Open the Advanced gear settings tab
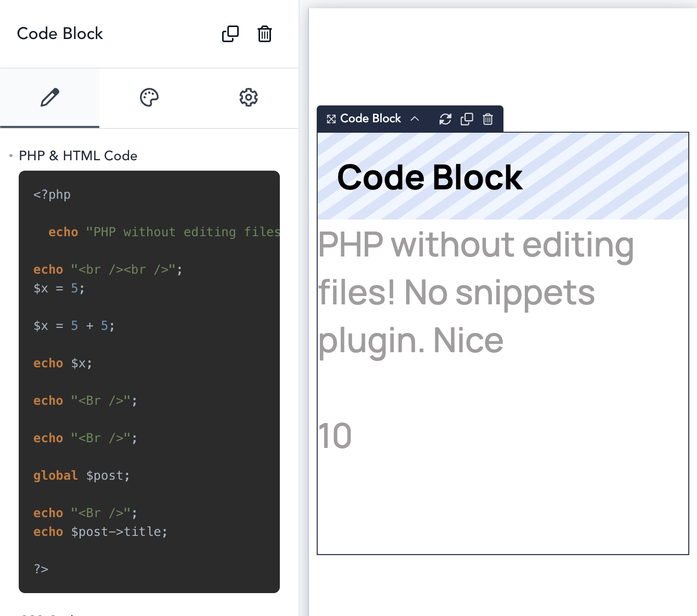 pyautogui.click(x=249, y=97)
